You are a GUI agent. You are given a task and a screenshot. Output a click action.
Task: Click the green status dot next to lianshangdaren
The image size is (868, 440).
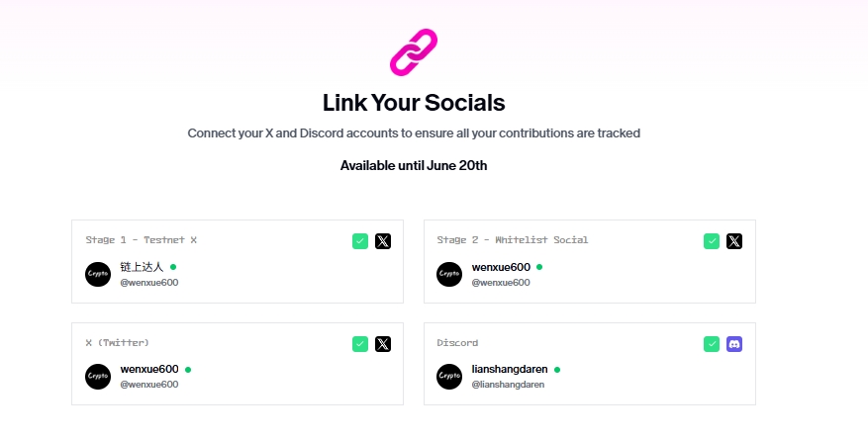(557, 370)
